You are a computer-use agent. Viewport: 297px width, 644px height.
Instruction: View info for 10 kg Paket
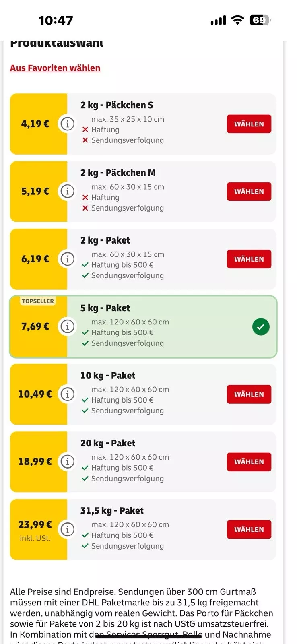tap(67, 394)
